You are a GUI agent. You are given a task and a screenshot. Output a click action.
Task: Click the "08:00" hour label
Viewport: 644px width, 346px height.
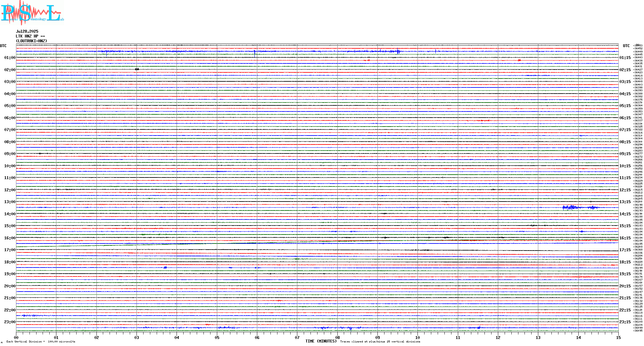tap(10, 142)
